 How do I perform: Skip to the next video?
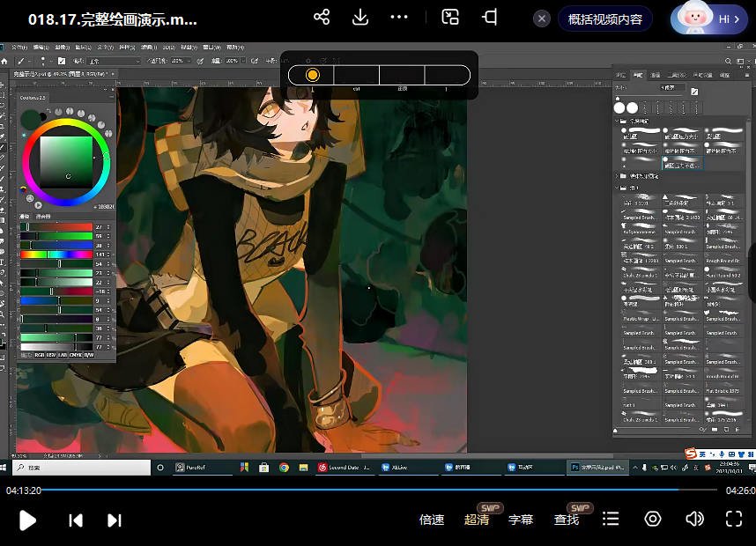114,520
